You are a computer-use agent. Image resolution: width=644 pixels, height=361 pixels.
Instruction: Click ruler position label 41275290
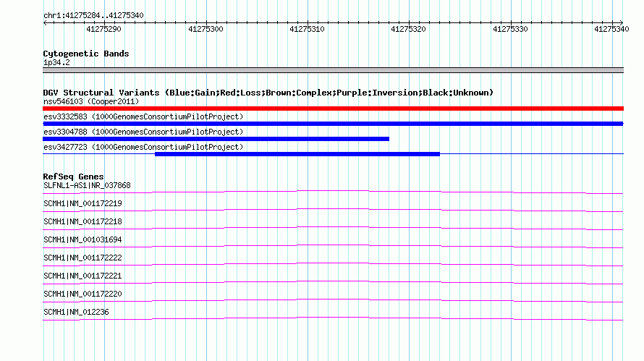(x=104, y=29)
